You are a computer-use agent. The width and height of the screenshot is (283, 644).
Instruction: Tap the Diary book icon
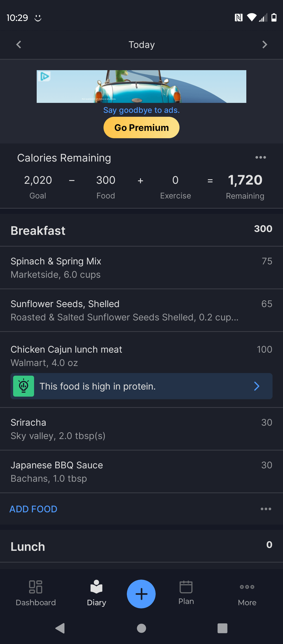click(96, 587)
